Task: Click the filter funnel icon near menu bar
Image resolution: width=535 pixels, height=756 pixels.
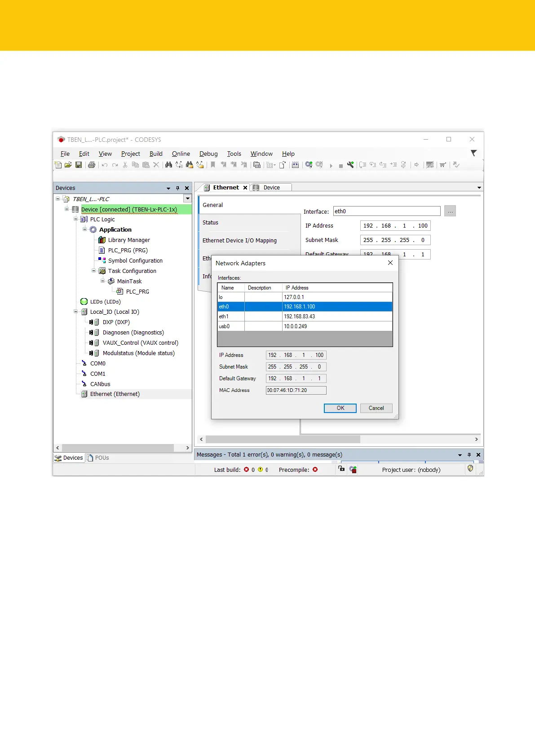Action: point(473,153)
